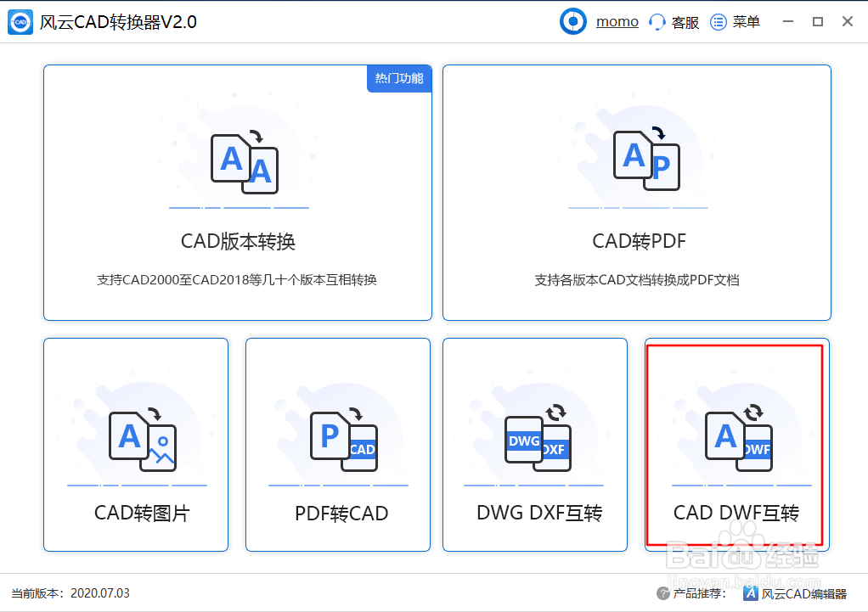Click the 风云CAD转换器V2.0 title text
The width and height of the screenshot is (868, 612).
pos(118,22)
